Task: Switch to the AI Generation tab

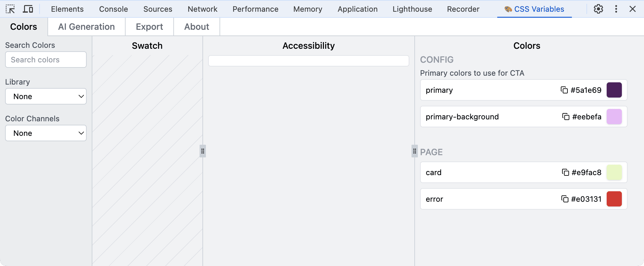Action: click(x=86, y=27)
